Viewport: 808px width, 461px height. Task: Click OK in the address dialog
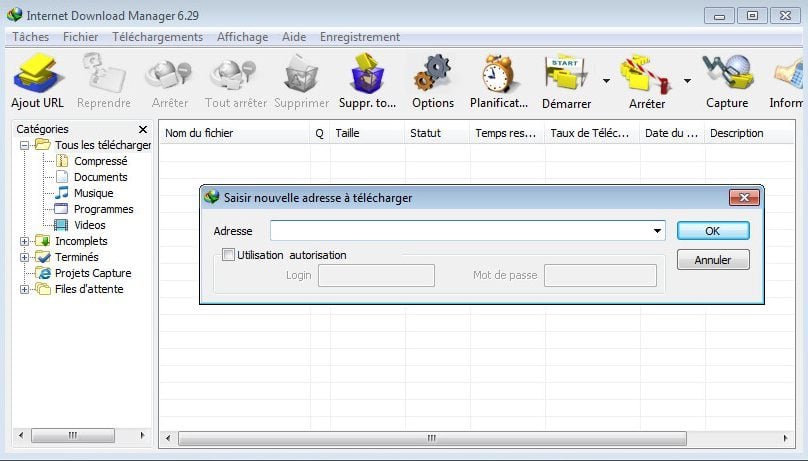pyautogui.click(x=712, y=230)
